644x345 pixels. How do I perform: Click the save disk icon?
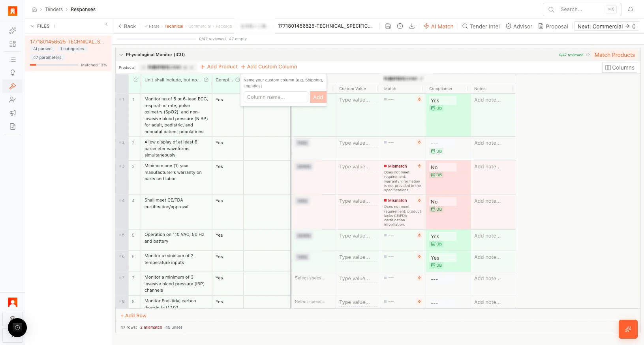(388, 26)
